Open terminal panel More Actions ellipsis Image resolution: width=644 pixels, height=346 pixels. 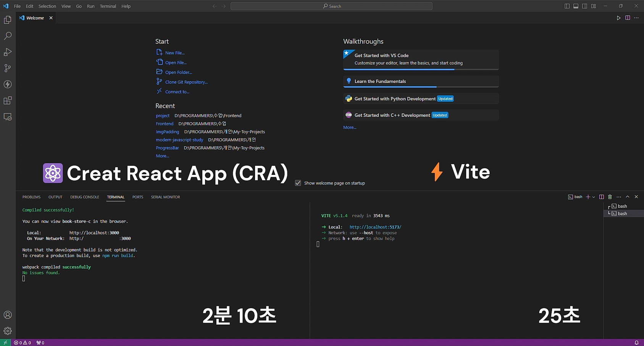point(619,197)
